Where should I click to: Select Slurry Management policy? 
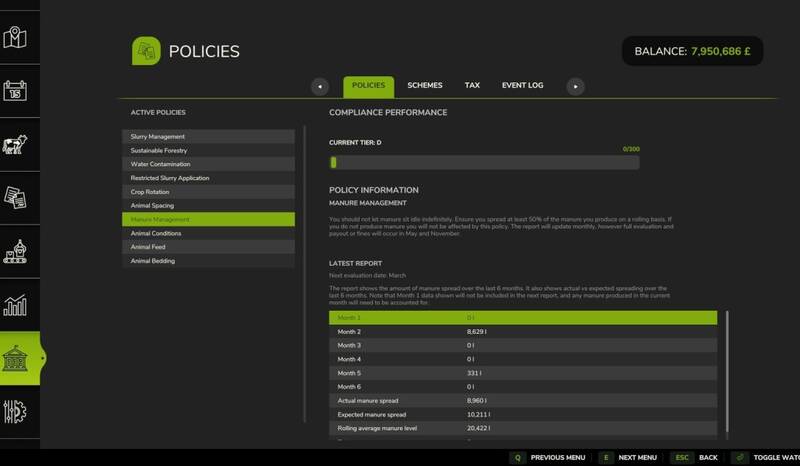[x=208, y=136]
